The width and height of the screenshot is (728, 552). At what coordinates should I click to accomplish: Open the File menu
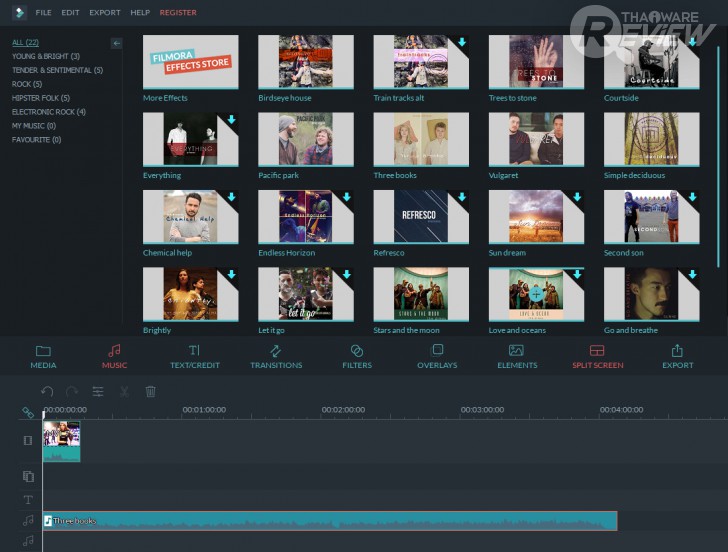coord(43,13)
